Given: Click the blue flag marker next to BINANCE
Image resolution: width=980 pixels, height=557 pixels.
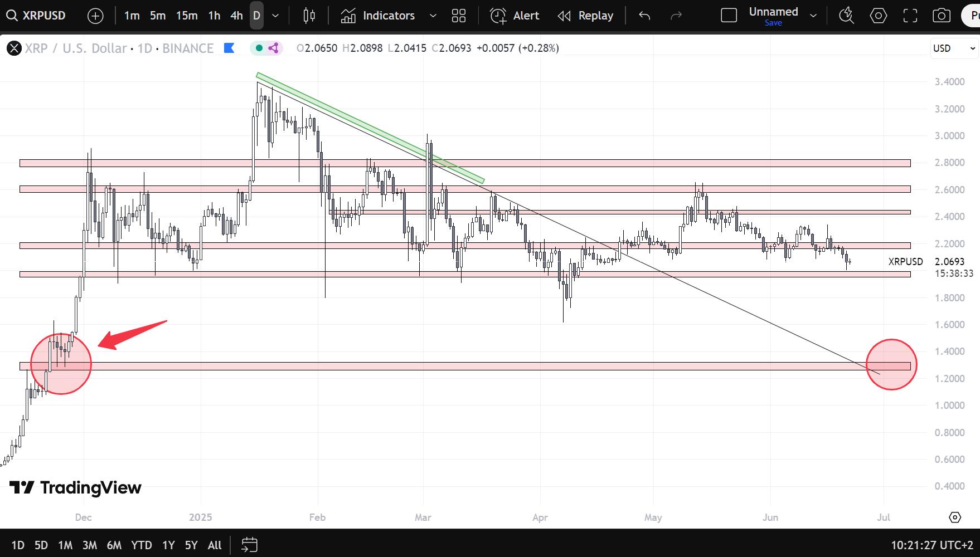Looking at the screenshot, I should pos(229,48).
